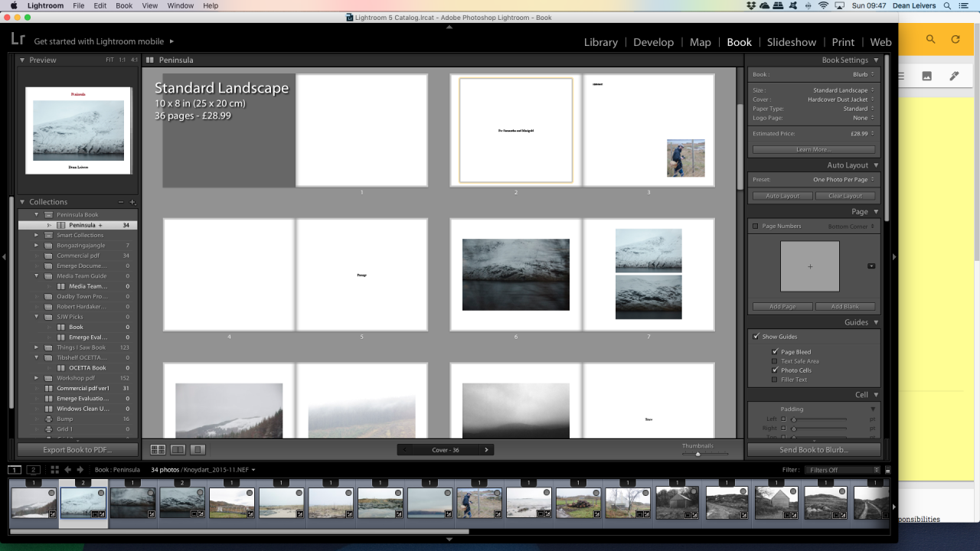980x551 pixels.
Task: Switch to Multi-Page View
Action: (x=158, y=450)
